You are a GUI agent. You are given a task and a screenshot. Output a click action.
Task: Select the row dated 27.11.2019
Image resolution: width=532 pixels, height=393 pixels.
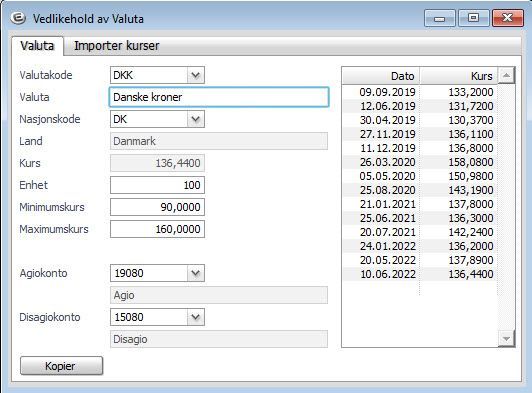point(420,134)
